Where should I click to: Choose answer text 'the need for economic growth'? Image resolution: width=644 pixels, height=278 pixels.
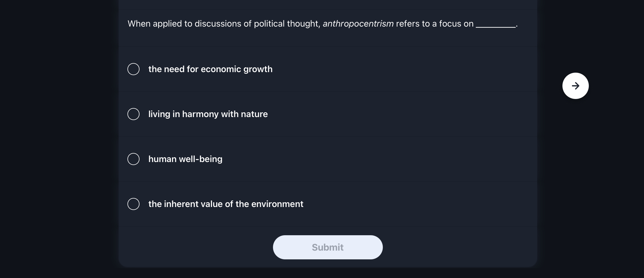(x=210, y=69)
